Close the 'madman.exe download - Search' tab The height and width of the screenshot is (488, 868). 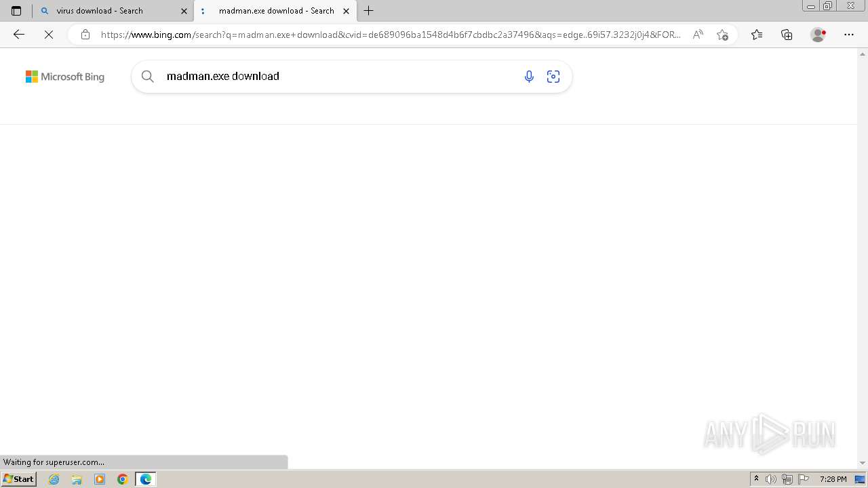pyautogui.click(x=346, y=11)
